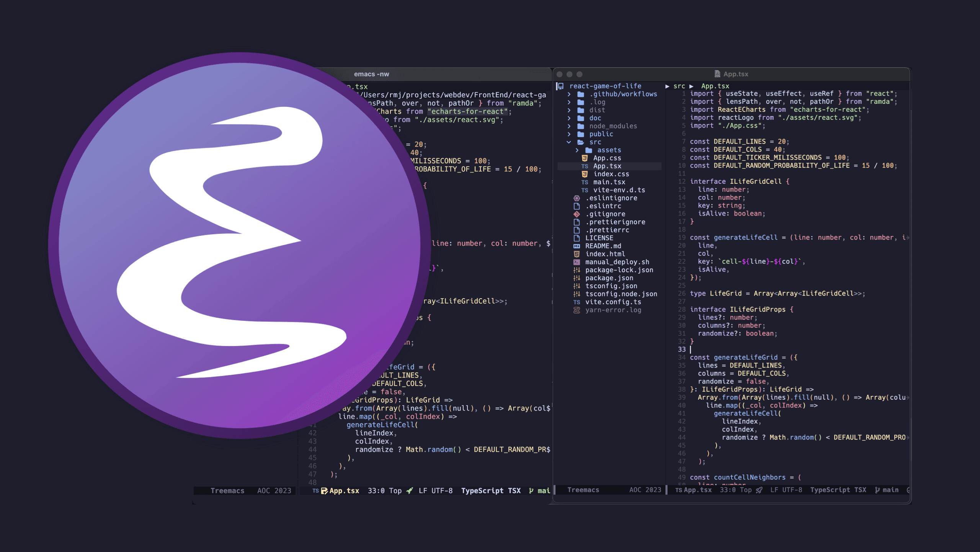
Task: Click the document icon in the App.tsx title bar
Action: click(717, 74)
